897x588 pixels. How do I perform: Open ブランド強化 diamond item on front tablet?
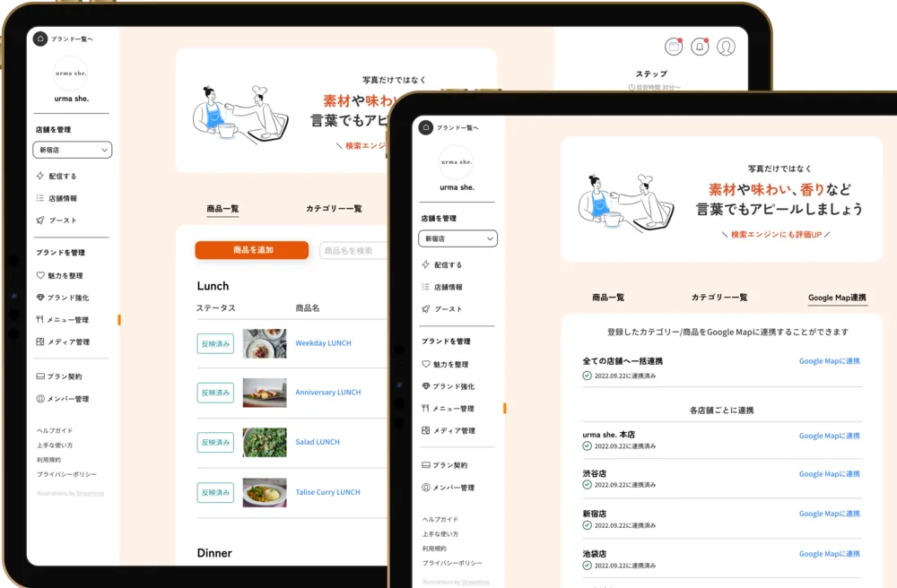(x=454, y=386)
